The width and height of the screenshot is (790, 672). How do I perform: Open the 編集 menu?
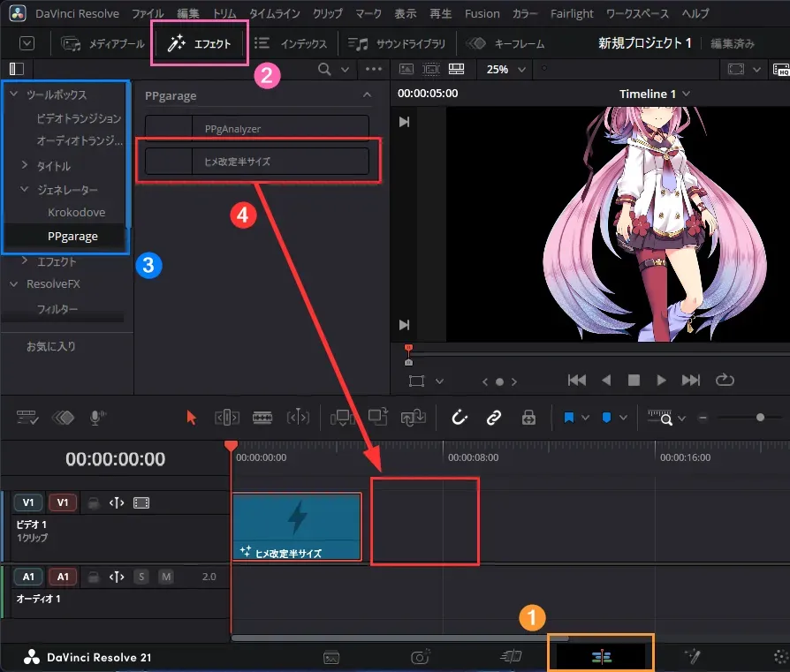tap(188, 13)
